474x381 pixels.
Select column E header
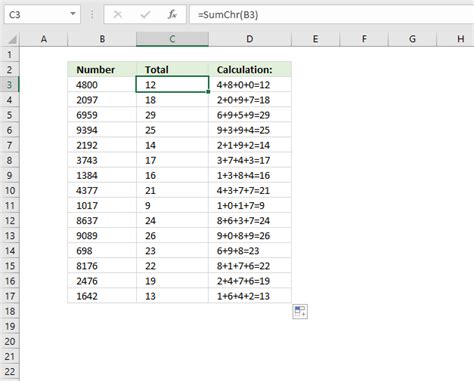coord(315,39)
